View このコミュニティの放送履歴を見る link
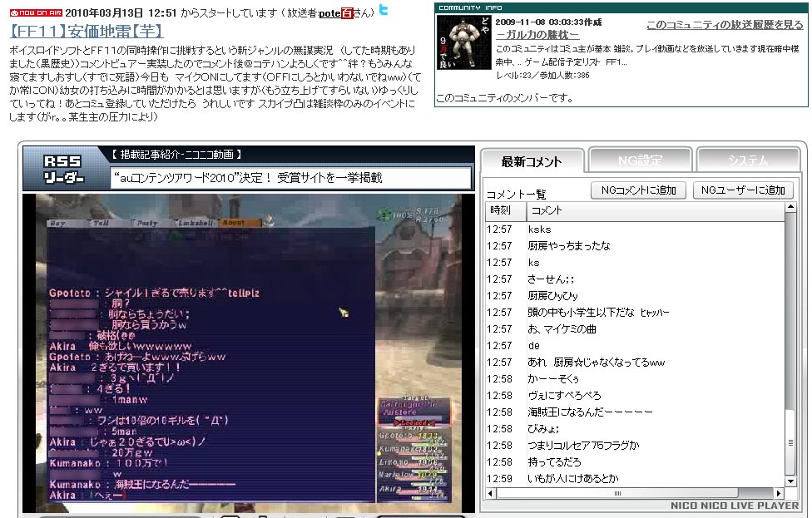 (725, 24)
